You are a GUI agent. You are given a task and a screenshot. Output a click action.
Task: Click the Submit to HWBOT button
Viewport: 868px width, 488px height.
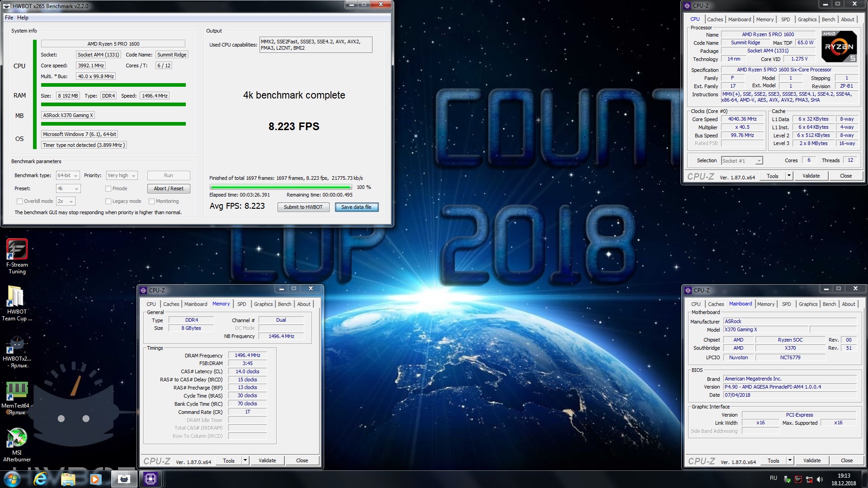pos(303,207)
